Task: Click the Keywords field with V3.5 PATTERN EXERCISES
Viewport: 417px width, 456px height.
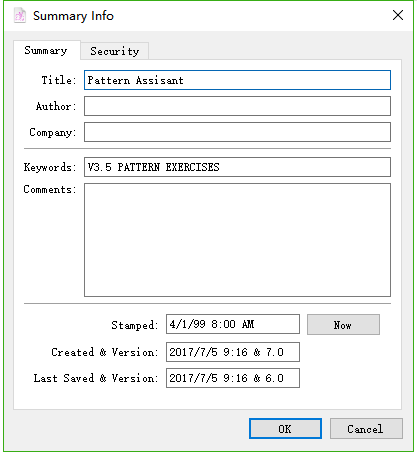Action: pos(237,167)
